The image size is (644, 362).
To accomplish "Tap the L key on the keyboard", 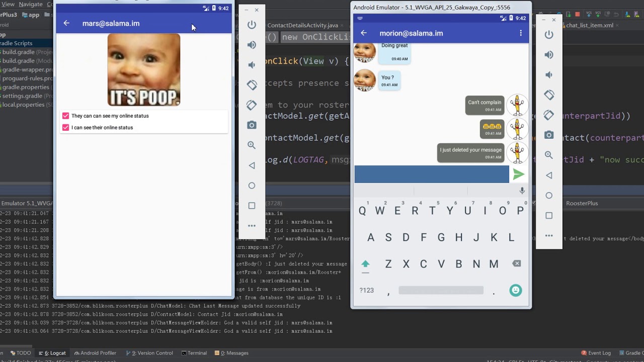I will coord(511,237).
